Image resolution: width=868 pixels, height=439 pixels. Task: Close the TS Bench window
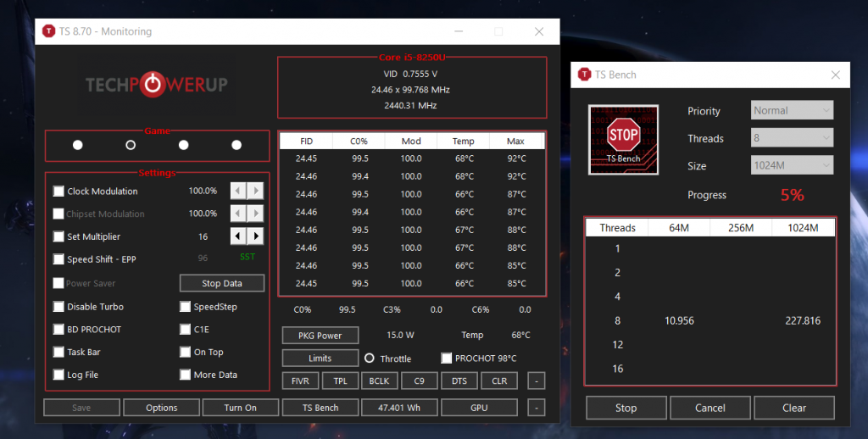[835, 75]
